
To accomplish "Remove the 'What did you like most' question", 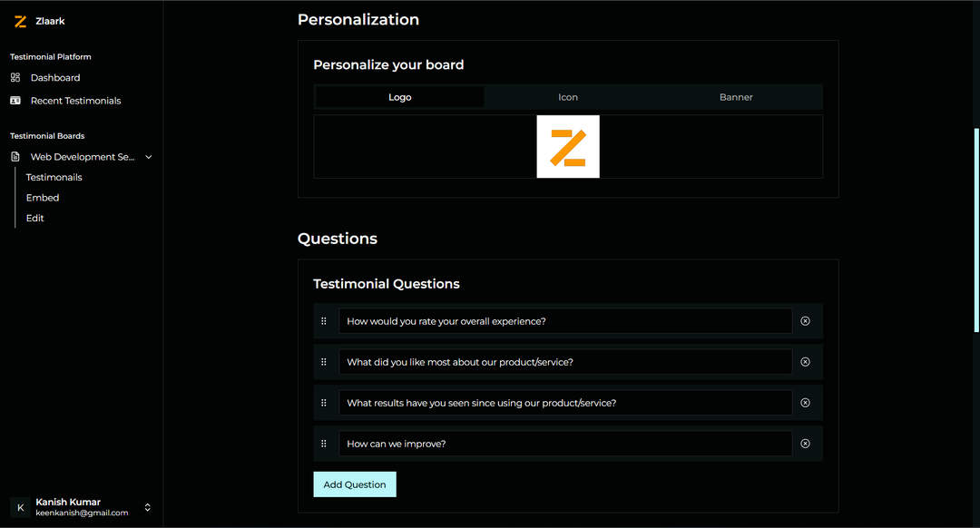I will (x=805, y=361).
